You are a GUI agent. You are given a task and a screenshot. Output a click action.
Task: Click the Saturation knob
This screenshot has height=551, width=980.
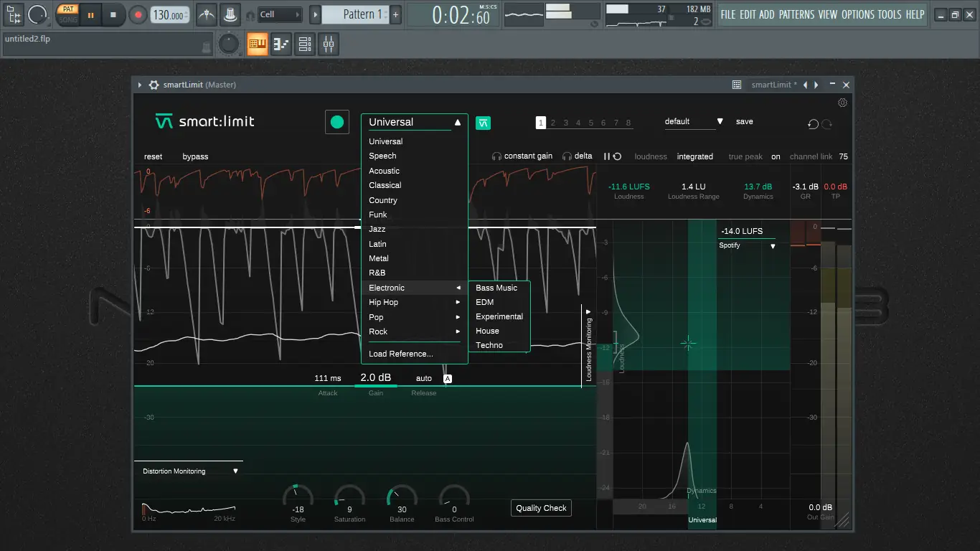click(349, 499)
